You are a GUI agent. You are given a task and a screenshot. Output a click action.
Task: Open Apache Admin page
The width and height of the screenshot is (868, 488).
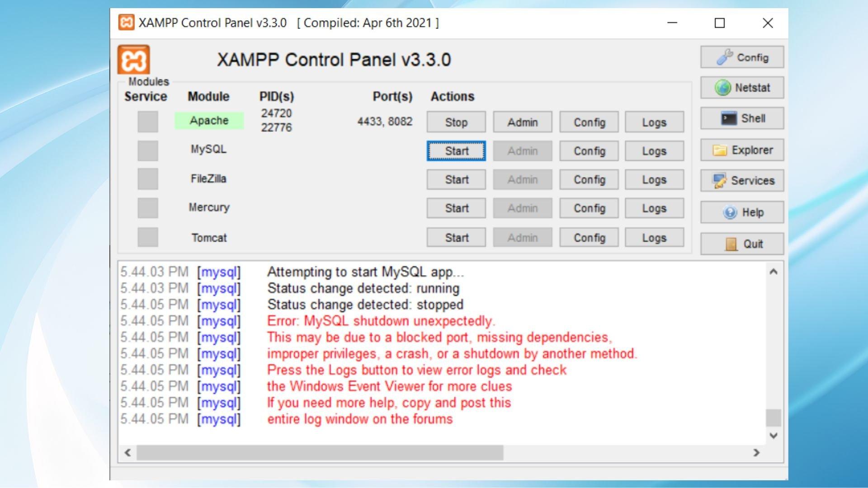click(x=523, y=122)
